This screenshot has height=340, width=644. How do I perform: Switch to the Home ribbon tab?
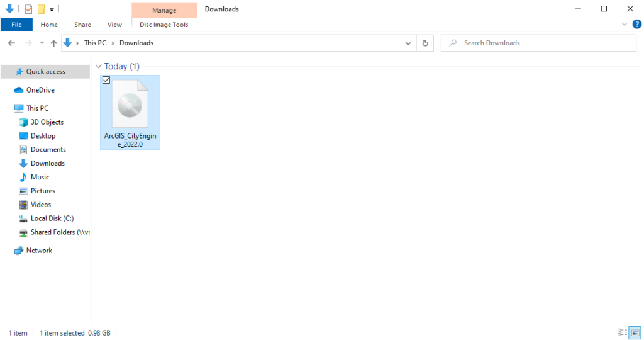pos(49,25)
